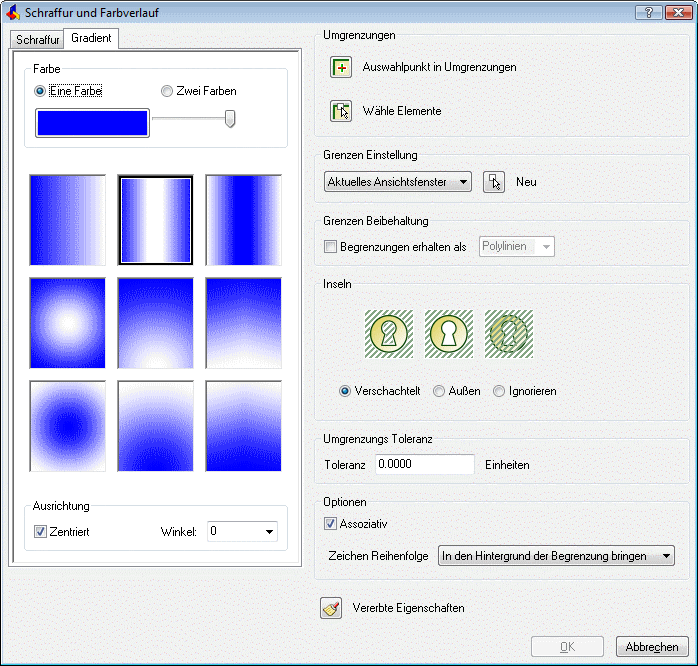Choose the middle-row center hemispherical gradient thumbnail
The width and height of the screenshot is (698, 666).
coord(155,323)
